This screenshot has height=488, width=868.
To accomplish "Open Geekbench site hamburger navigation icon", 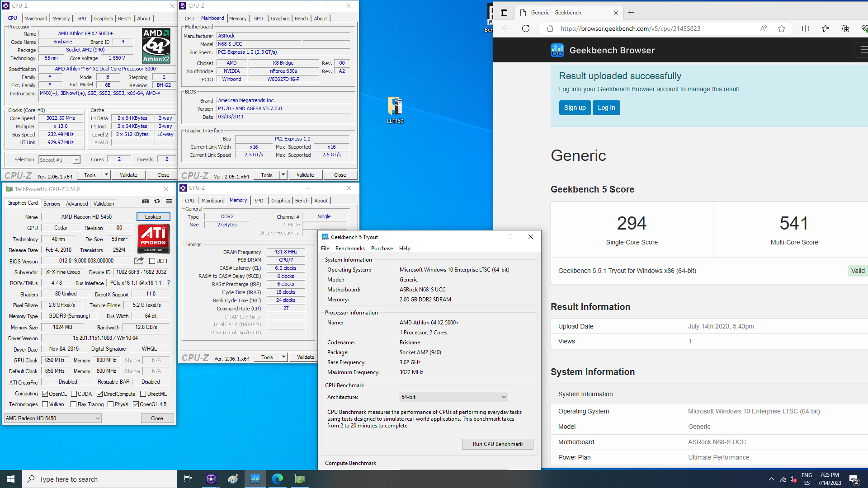I will [863, 50].
